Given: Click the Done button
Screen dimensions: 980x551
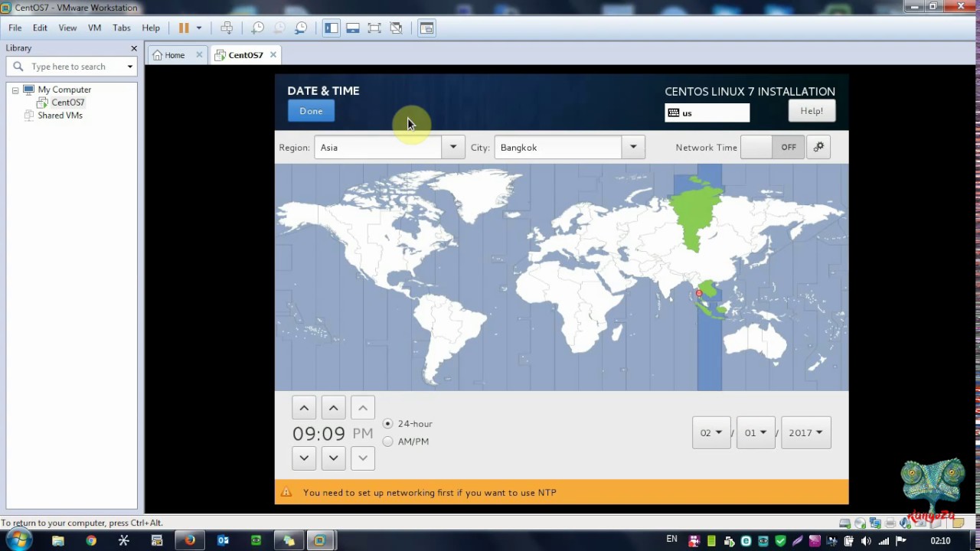Looking at the screenshot, I should tap(311, 111).
